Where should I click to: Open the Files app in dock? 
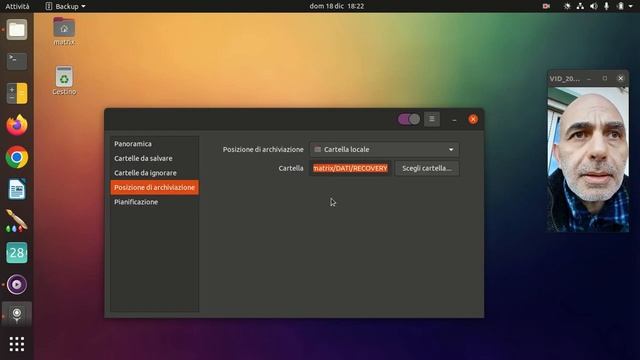point(17,29)
